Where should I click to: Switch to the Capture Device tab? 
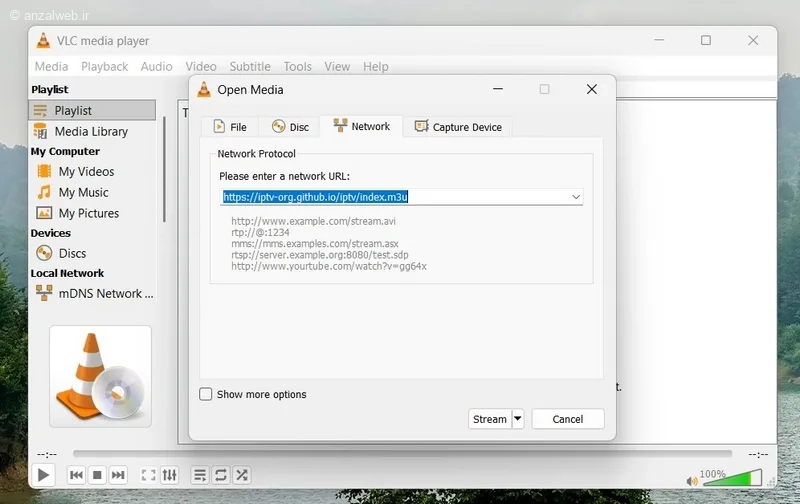click(458, 127)
